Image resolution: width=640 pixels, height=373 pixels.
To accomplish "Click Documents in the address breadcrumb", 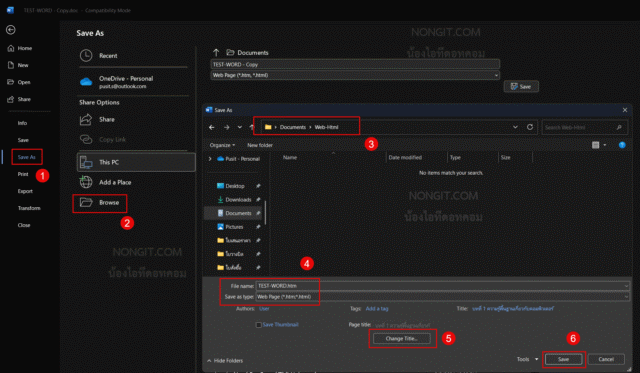I will 293,127.
